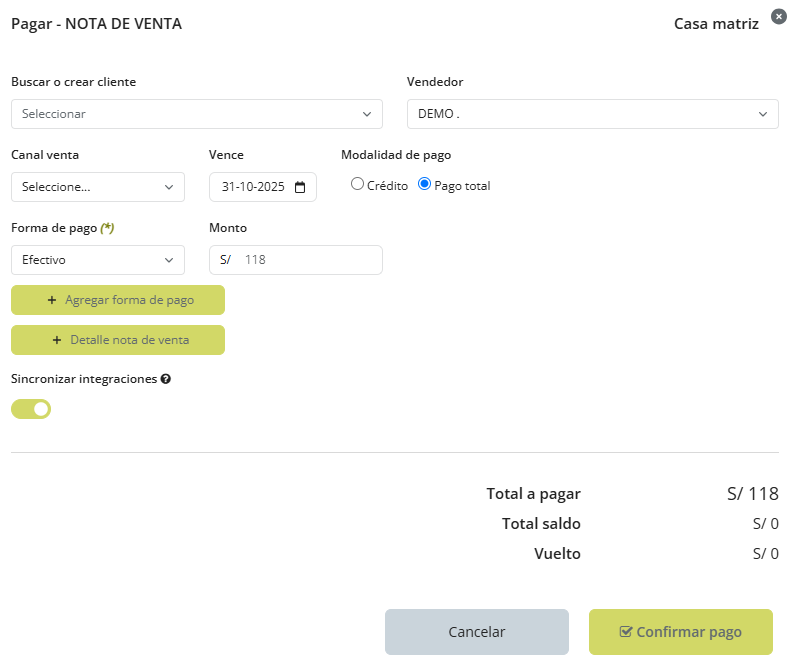Click the help icon beside Sincronizar integraciones
The width and height of the screenshot is (791, 669).
(166, 379)
